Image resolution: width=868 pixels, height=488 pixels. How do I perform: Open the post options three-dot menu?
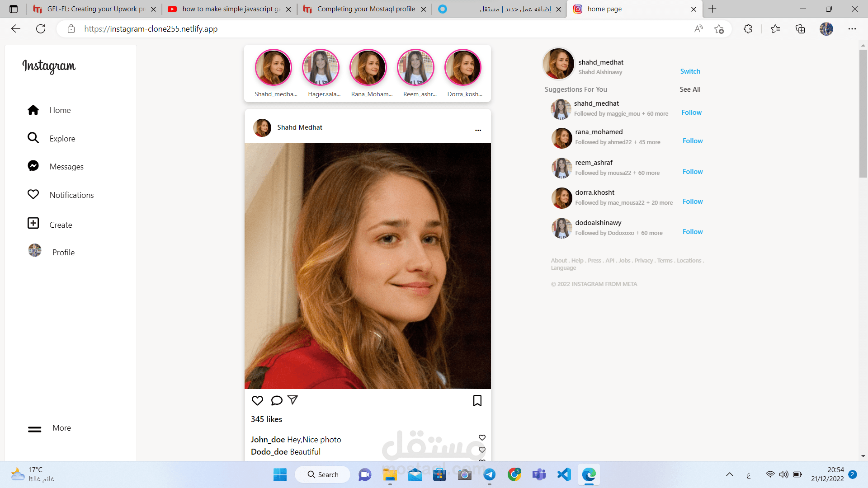(478, 130)
